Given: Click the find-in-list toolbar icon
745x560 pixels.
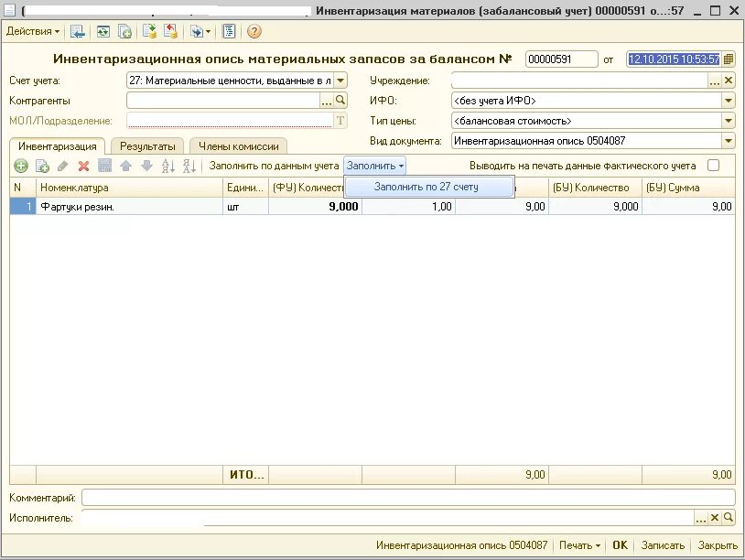Looking at the screenshot, I should click(78, 31).
